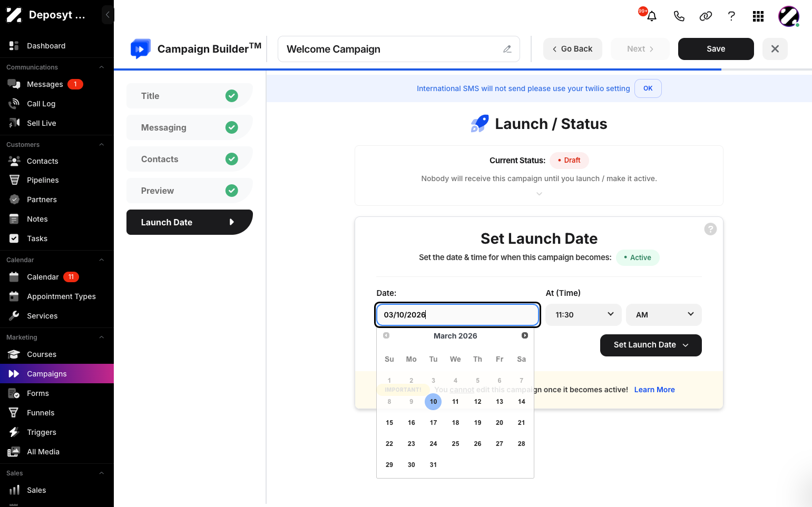
Task: Open Calendar in sidebar
Action: click(57, 277)
